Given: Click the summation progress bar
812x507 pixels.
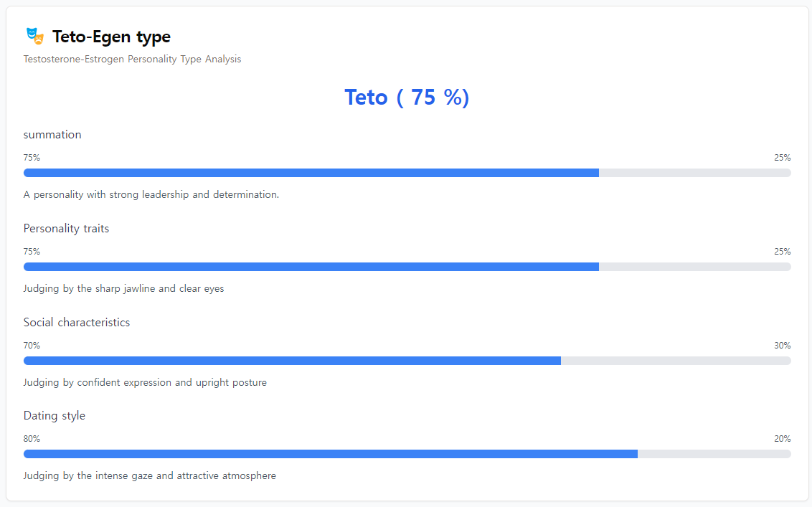Looking at the screenshot, I should coord(407,173).
